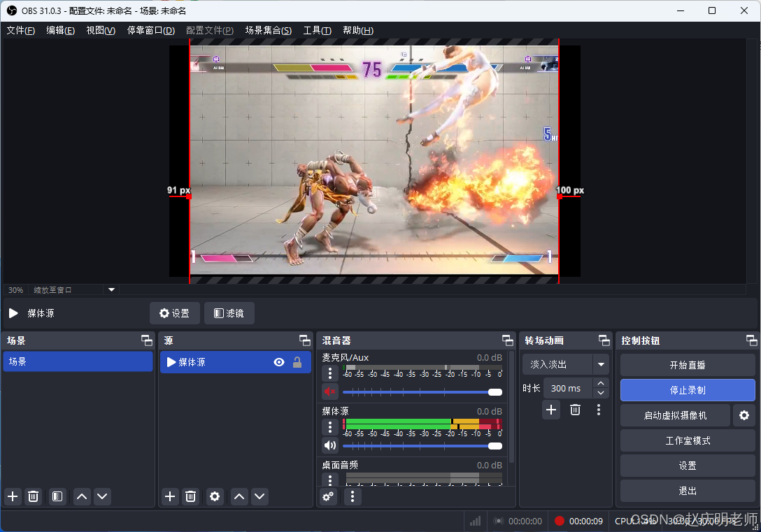Select the 媒体源 source row
This screenshot has width=761, height=532.
(236, 362)
